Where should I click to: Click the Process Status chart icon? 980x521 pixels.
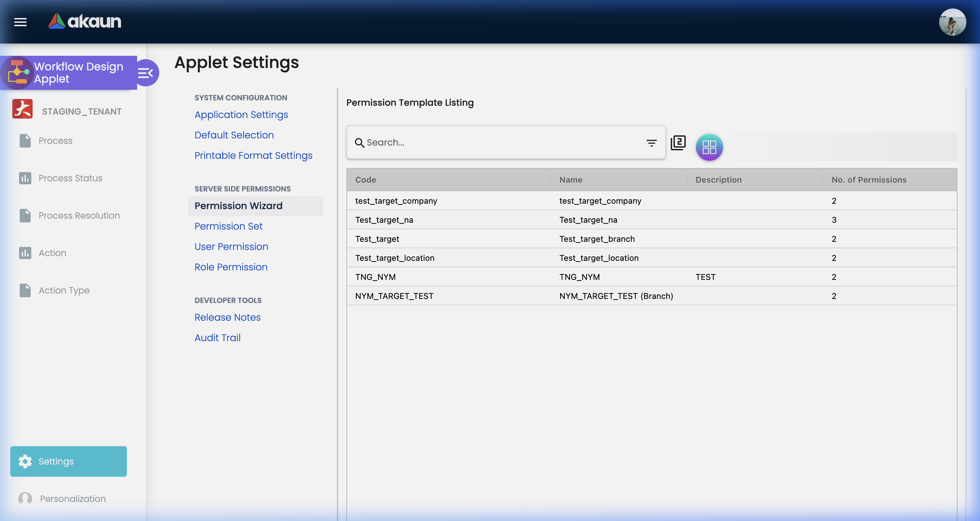[x=25, y=178]
